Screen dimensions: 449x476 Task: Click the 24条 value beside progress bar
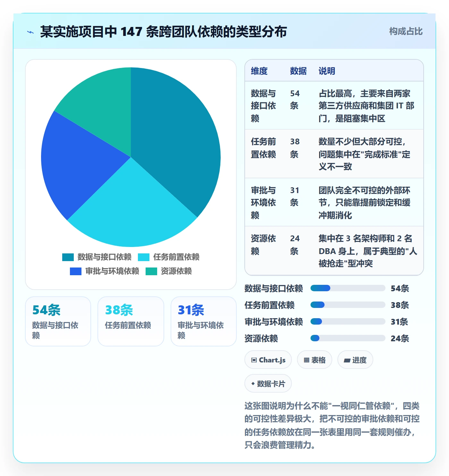pyautogui.click(x=400, y=338)
